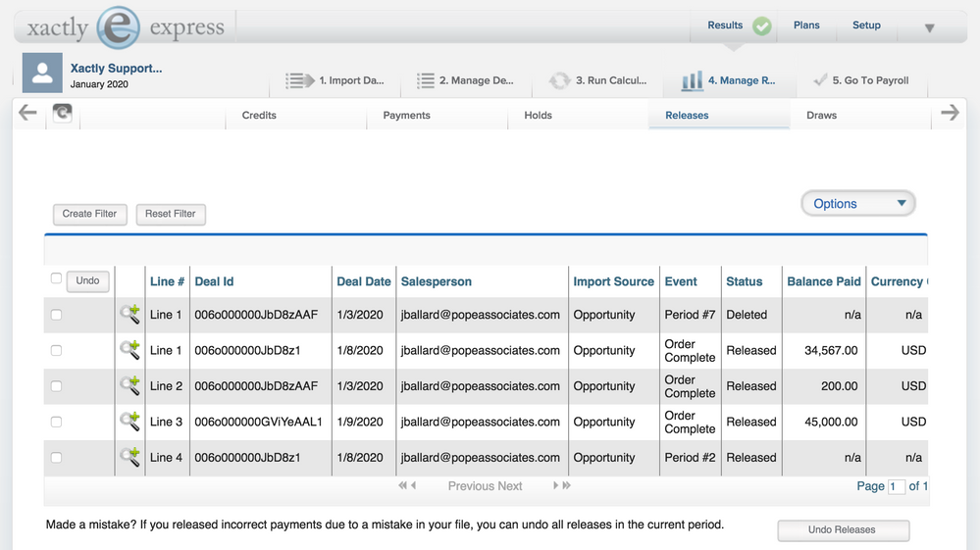Check the box for Deleted Line 1 row
The height and width of the screenshot is (550, 980).
click(x=56, y=315)
